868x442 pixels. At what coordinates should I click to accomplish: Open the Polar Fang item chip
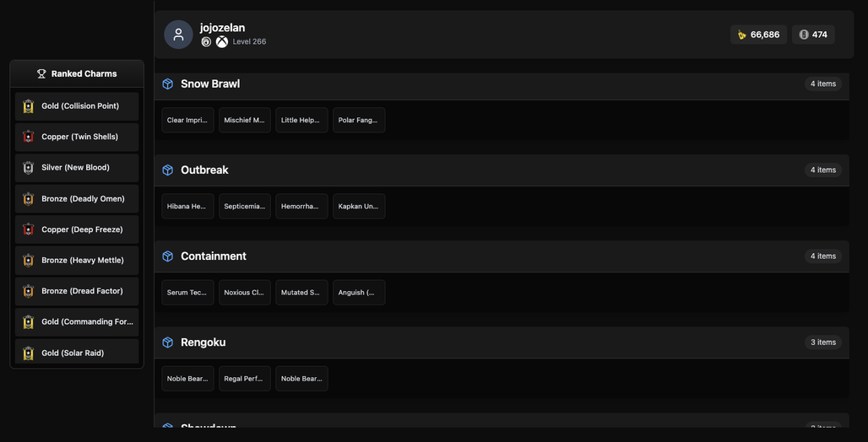359,120
